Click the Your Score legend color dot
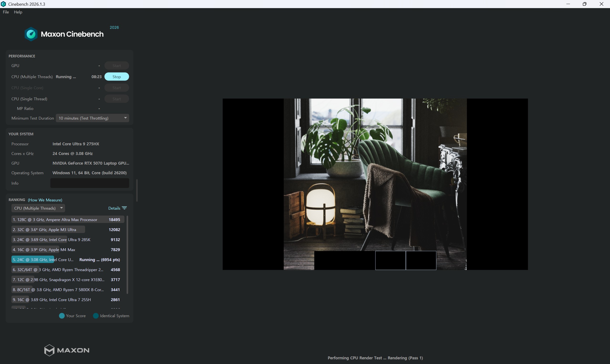Screen dimensions: 610x364 62,316
